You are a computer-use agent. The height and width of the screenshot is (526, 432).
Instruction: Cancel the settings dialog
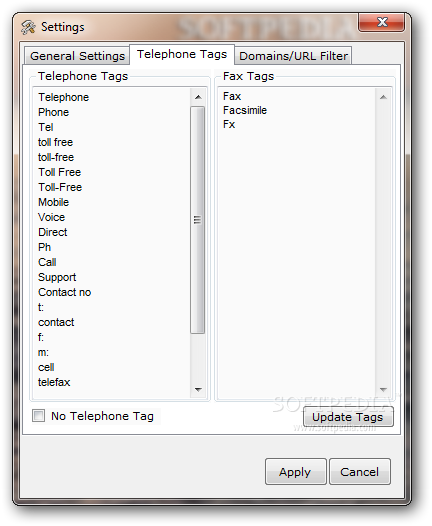(x=360, y=471)
